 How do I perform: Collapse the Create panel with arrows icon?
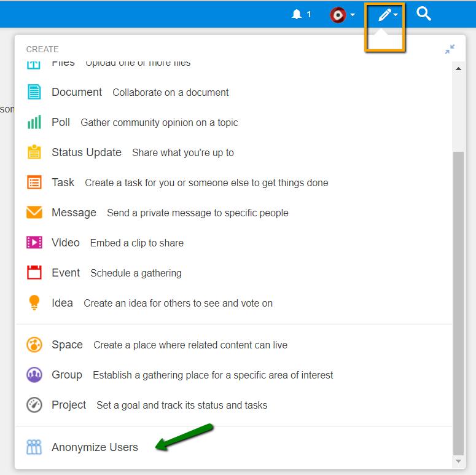pyautogui.click(x=450, y=49)
